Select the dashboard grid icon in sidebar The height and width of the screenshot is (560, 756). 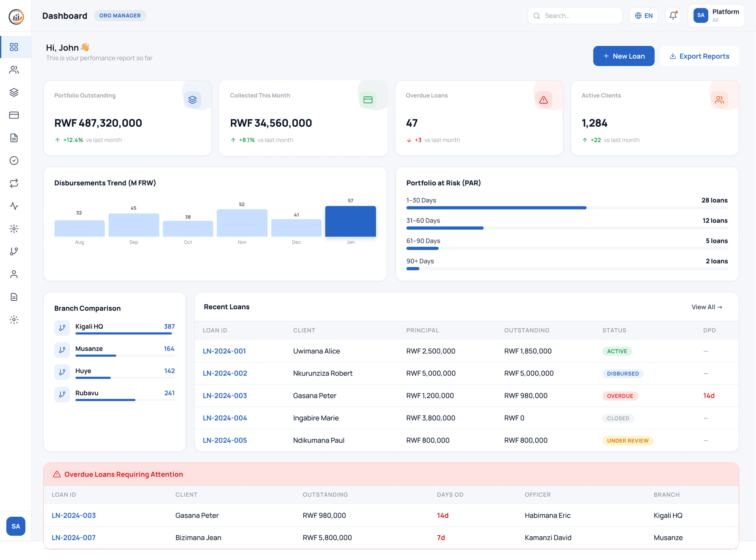click(x=14, y=47)
